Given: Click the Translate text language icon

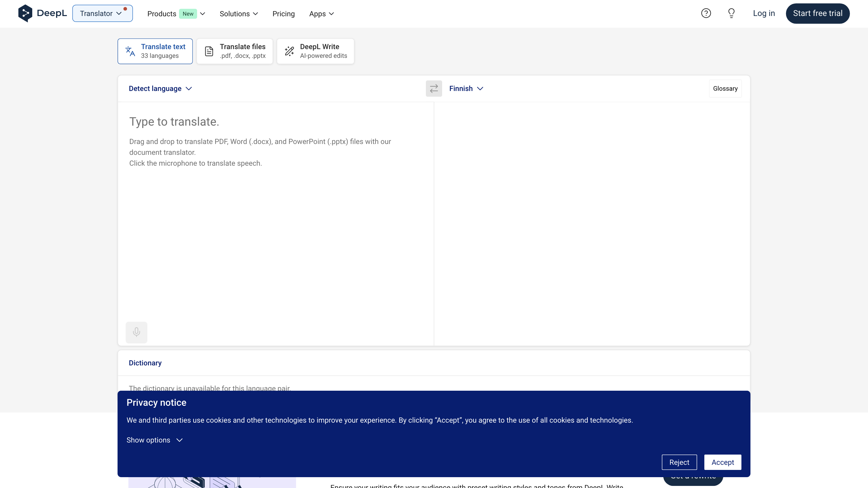Looking at the screenshot, I should (x=130, y=51).
